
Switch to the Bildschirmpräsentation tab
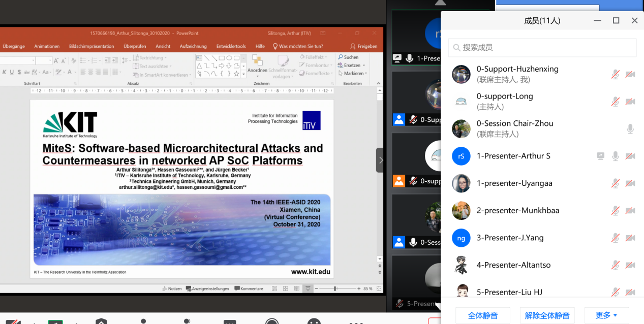point(91,46)
